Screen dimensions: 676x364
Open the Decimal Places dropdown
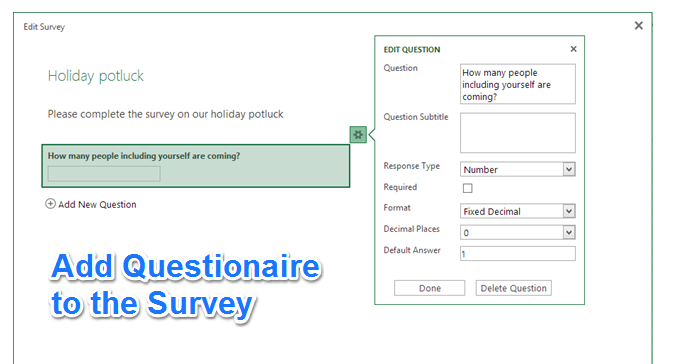(517, 232)
